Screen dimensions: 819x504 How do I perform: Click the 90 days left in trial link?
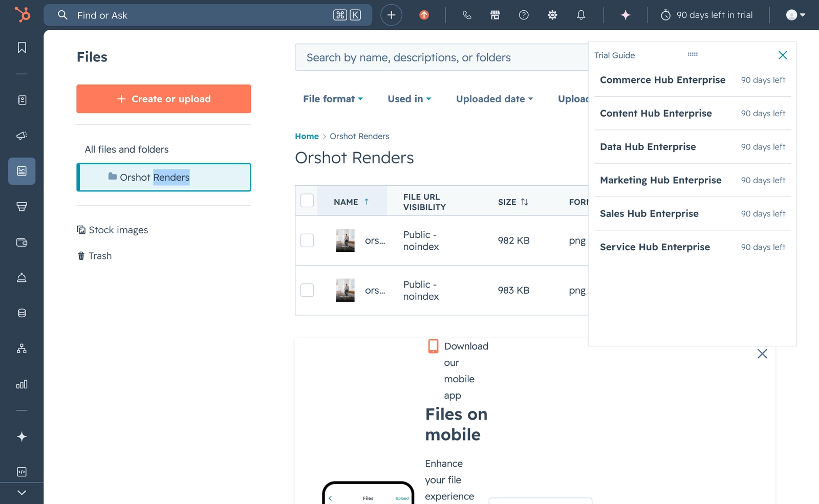[x=706, y=15]
